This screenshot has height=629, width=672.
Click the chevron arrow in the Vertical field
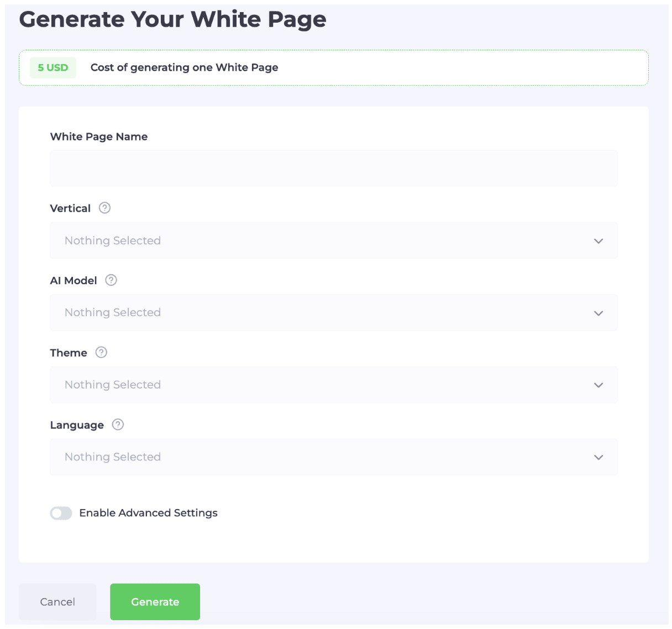click(598, 241)
